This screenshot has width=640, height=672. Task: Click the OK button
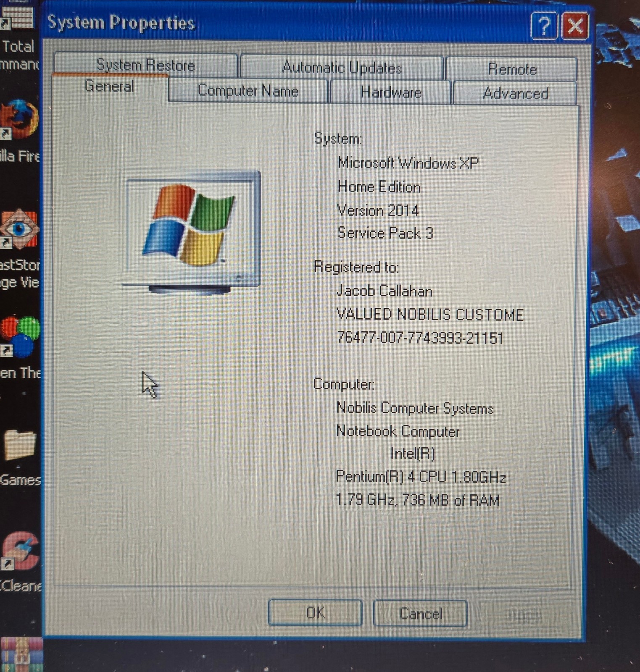(315, 613)
